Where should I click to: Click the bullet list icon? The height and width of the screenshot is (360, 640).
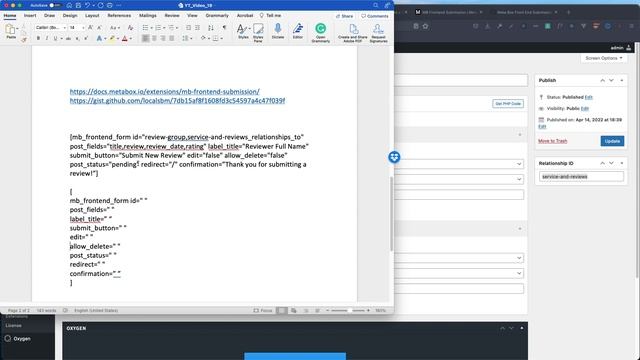(x=145, y=28)
